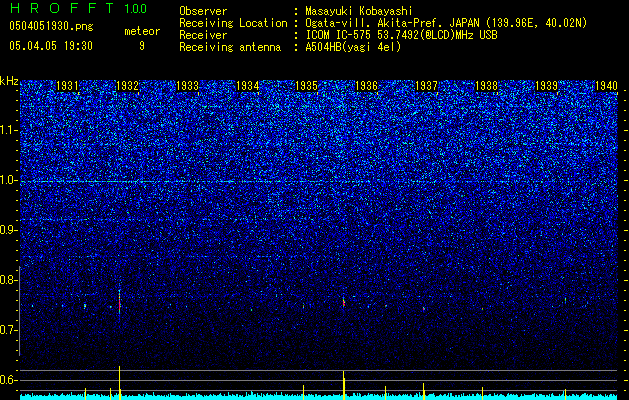Click the gray vertical range bar at left edge
The image size is (629, 400).
point(20,311)
